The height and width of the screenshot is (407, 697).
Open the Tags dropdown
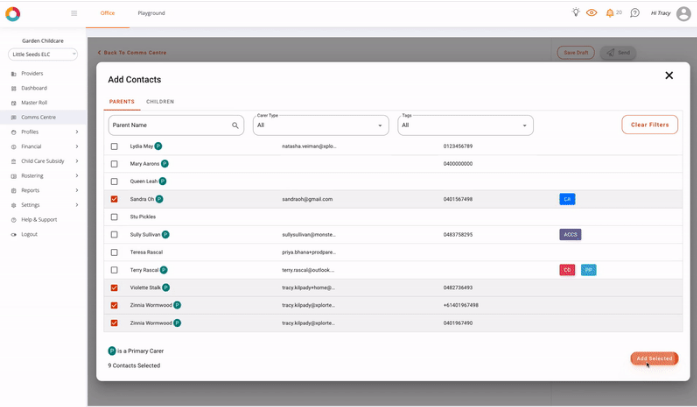[465, 125]
